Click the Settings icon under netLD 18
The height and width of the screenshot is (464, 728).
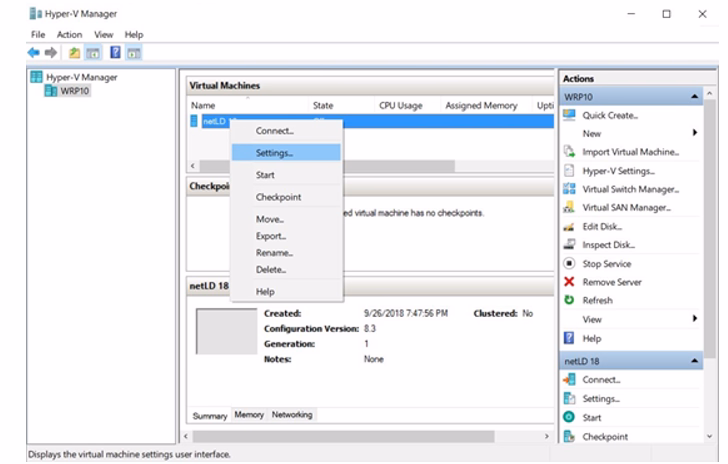569,398
